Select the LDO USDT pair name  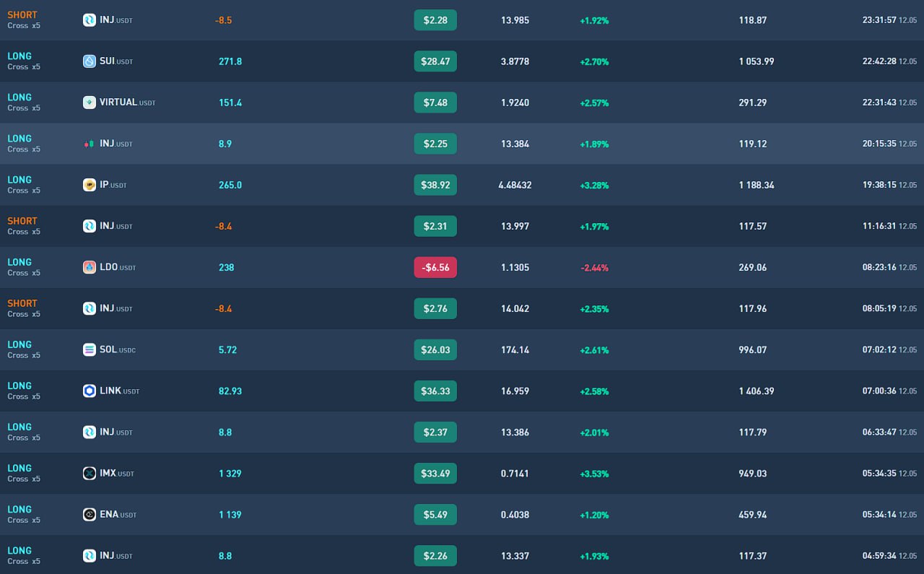pos(118,267)
